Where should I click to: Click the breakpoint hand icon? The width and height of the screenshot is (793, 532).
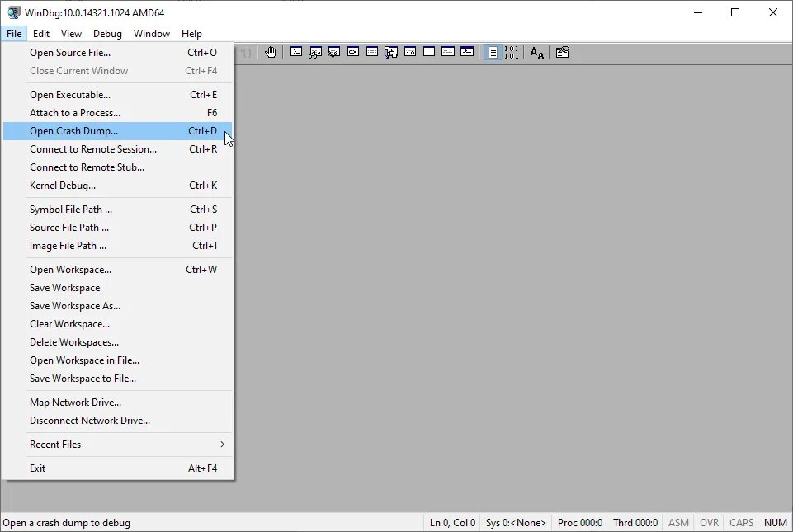click(271, 52)
